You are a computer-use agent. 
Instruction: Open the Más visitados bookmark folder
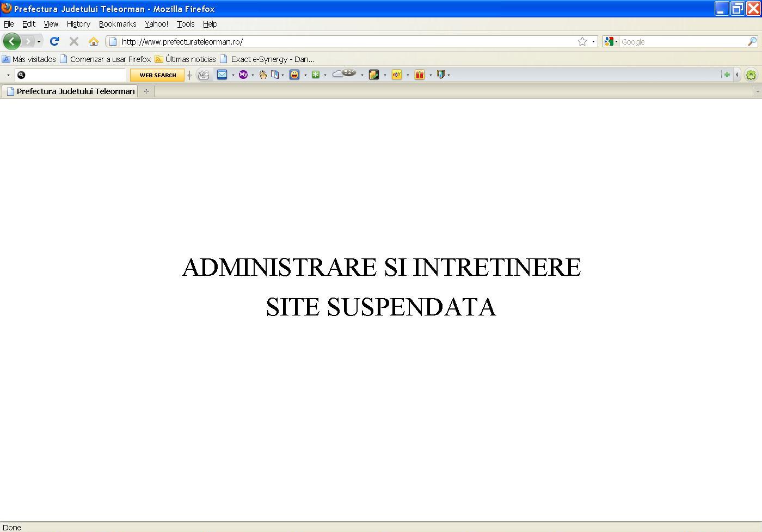pyautogui.click(x=29, y=59)
